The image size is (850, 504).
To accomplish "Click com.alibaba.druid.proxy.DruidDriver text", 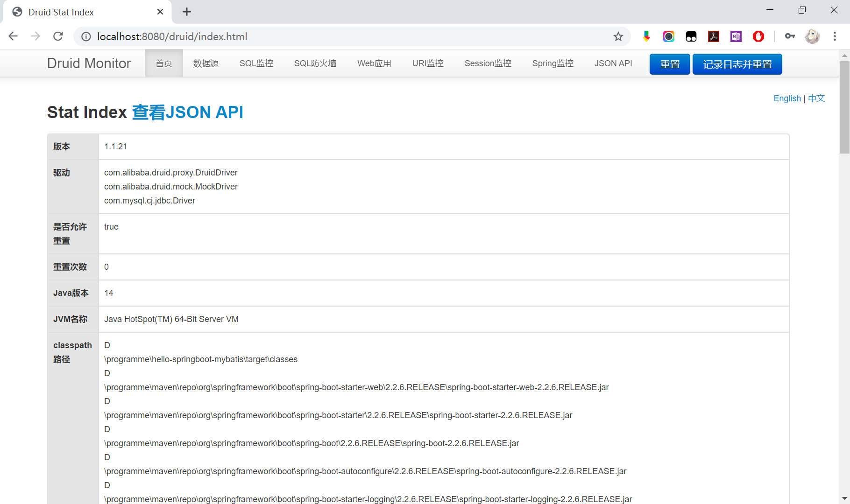I will (171, 173).
